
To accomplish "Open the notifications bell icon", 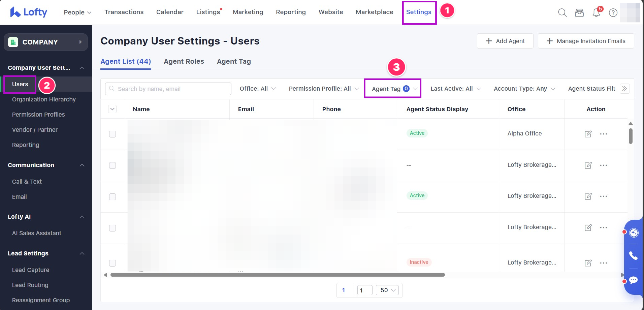I will (596, 13).
